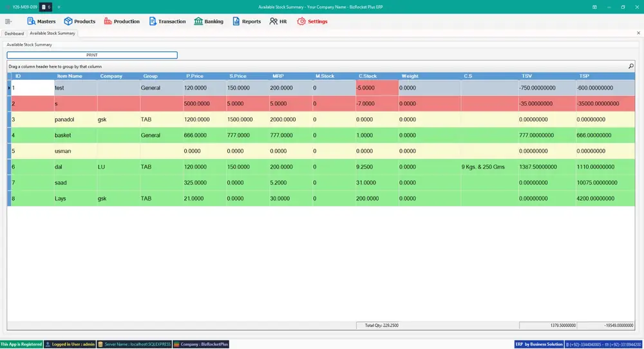Sort by the MRP column header

[291, 76]
